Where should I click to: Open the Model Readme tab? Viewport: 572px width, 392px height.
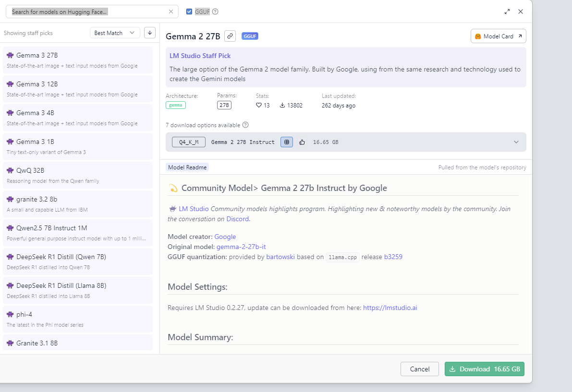point(187,167)
